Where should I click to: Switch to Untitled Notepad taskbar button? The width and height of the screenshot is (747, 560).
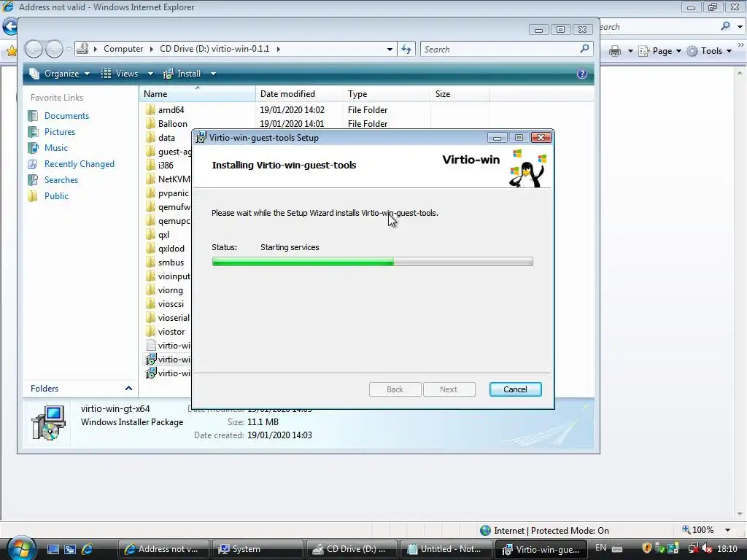(x=446, y=549)
